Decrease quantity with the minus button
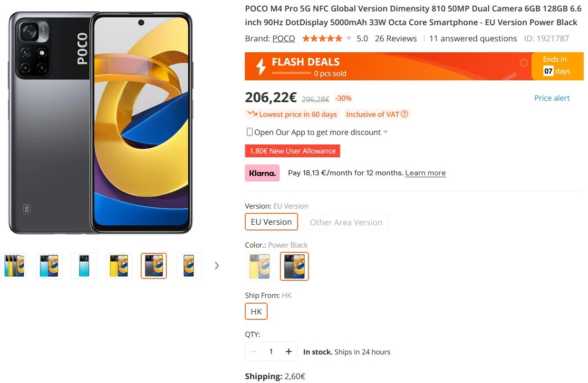This screenshot has width=588, height=383. (x=253, y=352)
